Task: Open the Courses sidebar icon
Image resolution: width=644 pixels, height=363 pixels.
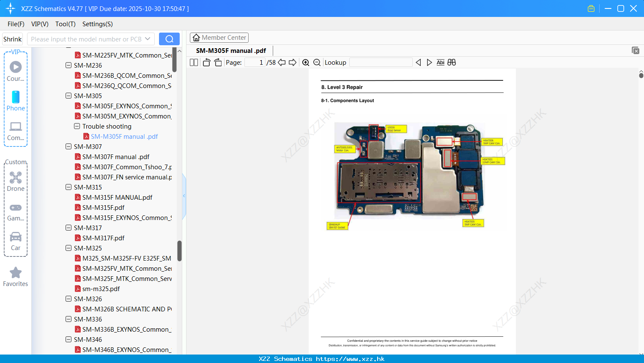Action: 16,71
